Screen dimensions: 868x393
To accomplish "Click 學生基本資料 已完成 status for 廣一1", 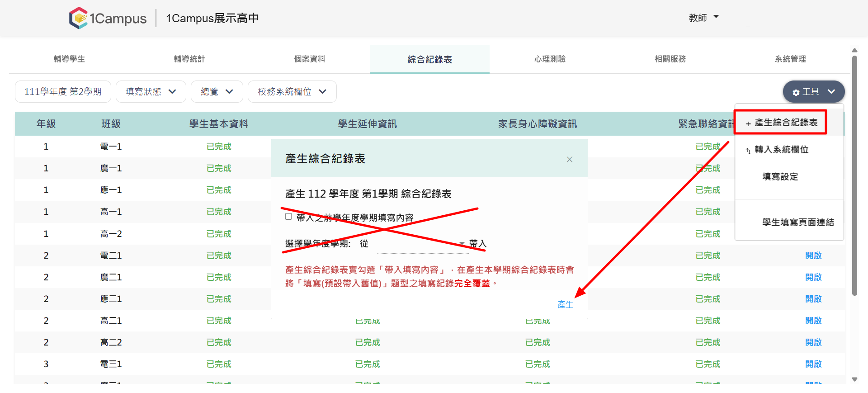I will click(x=219, y=168).
